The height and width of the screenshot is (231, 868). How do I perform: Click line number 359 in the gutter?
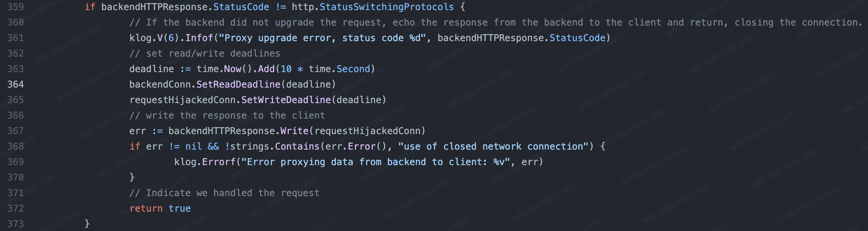tap(16, 7)
